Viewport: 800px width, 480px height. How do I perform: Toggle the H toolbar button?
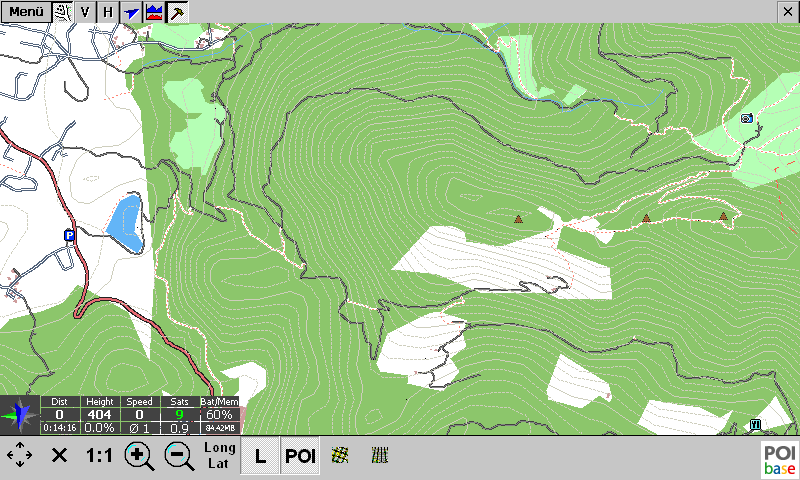click(x=108, y=12)
